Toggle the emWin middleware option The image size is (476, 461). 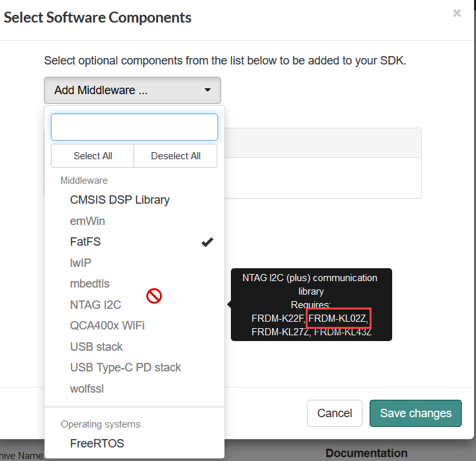click(88, 221)
